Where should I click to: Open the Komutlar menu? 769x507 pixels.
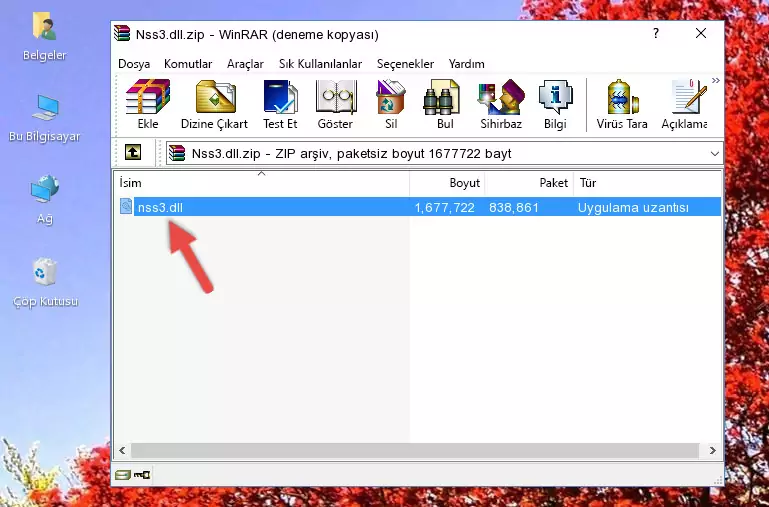point(188,64)
